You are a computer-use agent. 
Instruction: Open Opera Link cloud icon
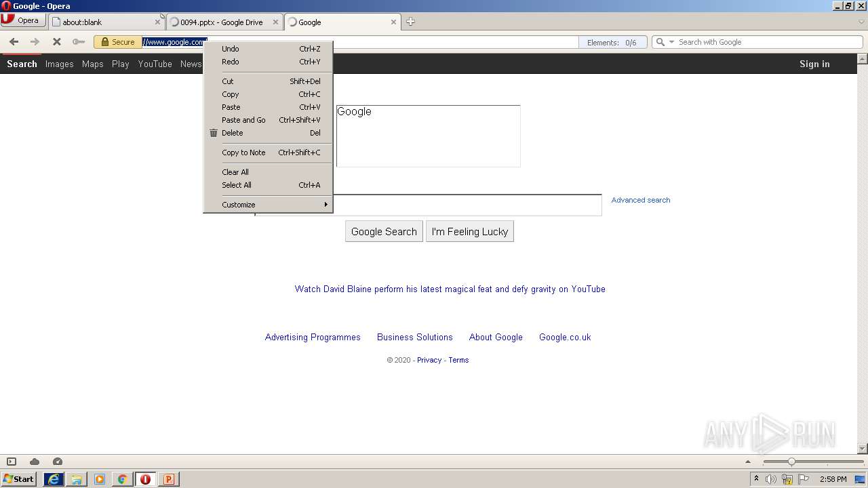[35, 462]
